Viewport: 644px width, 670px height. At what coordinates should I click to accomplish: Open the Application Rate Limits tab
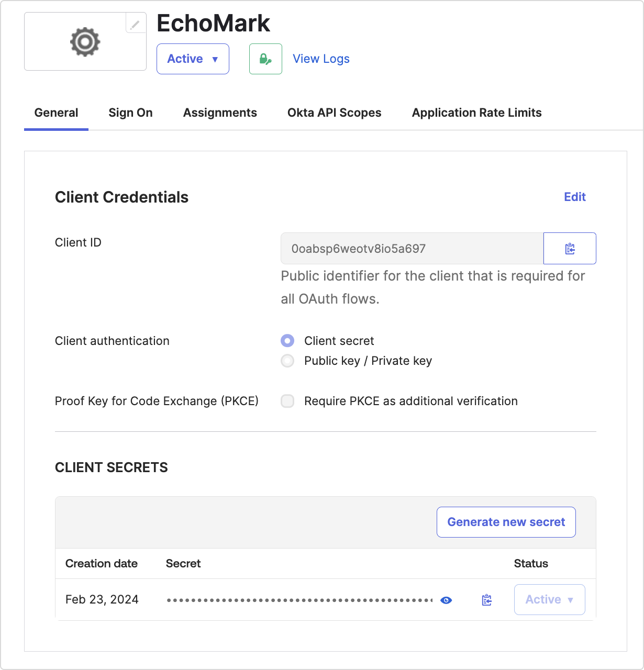click(x=476, y=113)
